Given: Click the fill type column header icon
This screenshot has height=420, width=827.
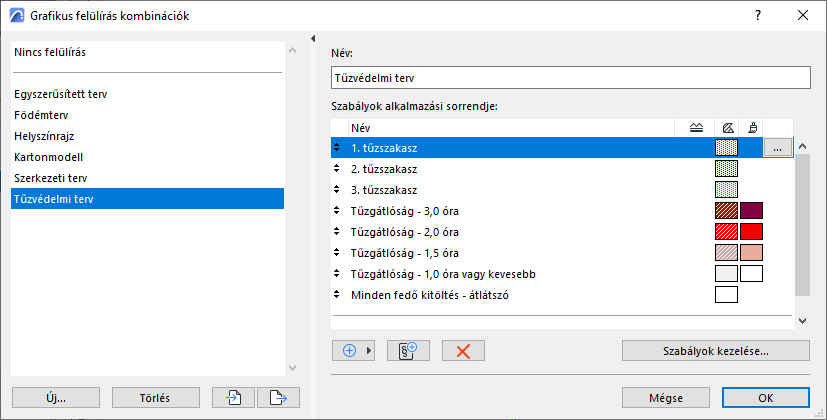Looking at the screenshot, I should 727,128.
